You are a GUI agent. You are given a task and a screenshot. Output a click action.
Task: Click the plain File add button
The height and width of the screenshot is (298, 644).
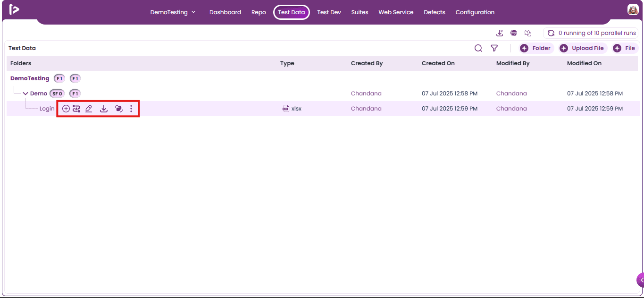(x=624, y=48)
